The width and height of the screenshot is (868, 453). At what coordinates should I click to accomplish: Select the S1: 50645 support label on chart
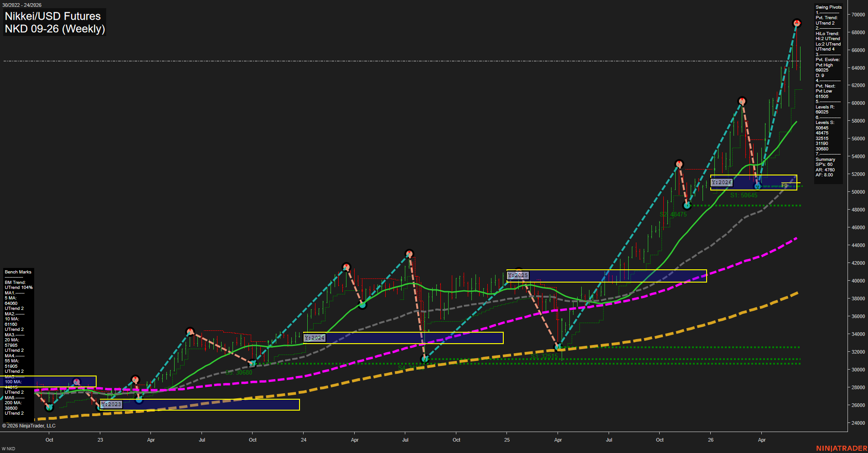tap(744, 195)
